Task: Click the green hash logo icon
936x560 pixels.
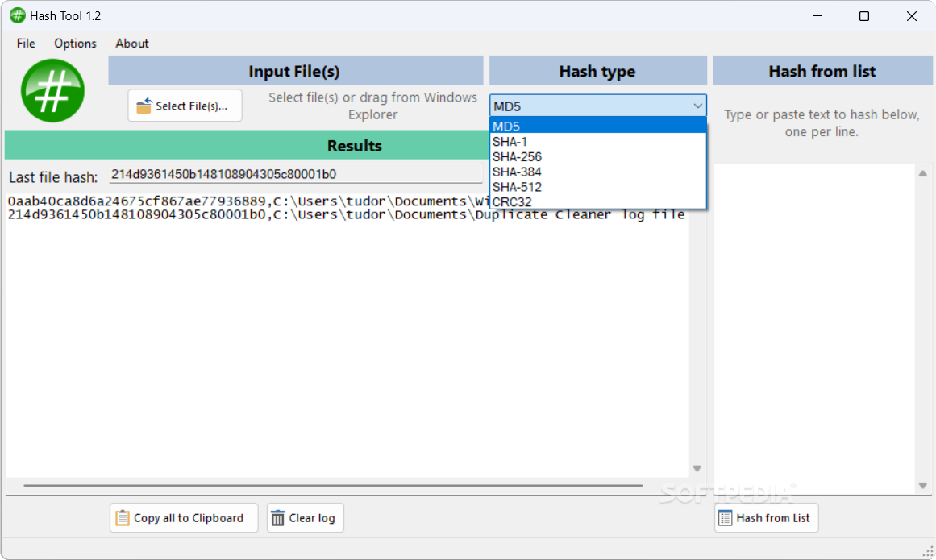Action: pos(52,91)
